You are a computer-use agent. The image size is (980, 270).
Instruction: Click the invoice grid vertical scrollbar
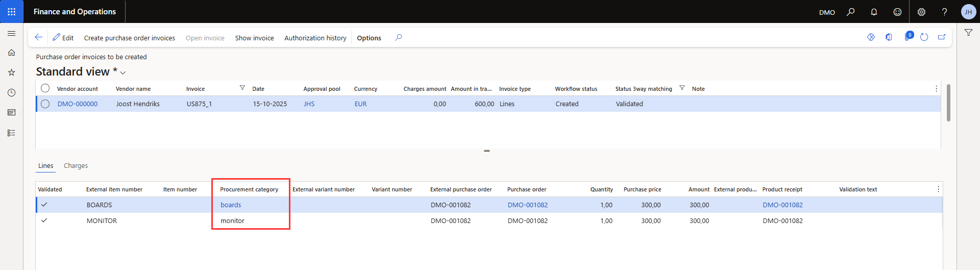click(x=948, y=103)
